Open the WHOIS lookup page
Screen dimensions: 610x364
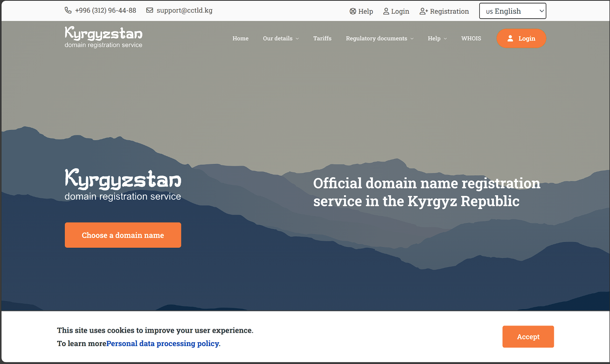(x=471, y=38)
